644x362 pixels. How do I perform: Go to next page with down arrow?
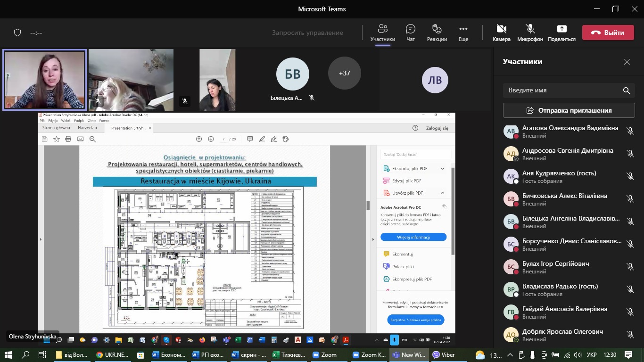211,139
